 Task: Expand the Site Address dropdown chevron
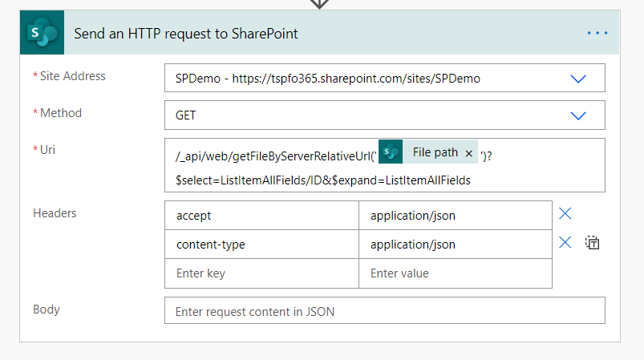(x=578, y=79)
